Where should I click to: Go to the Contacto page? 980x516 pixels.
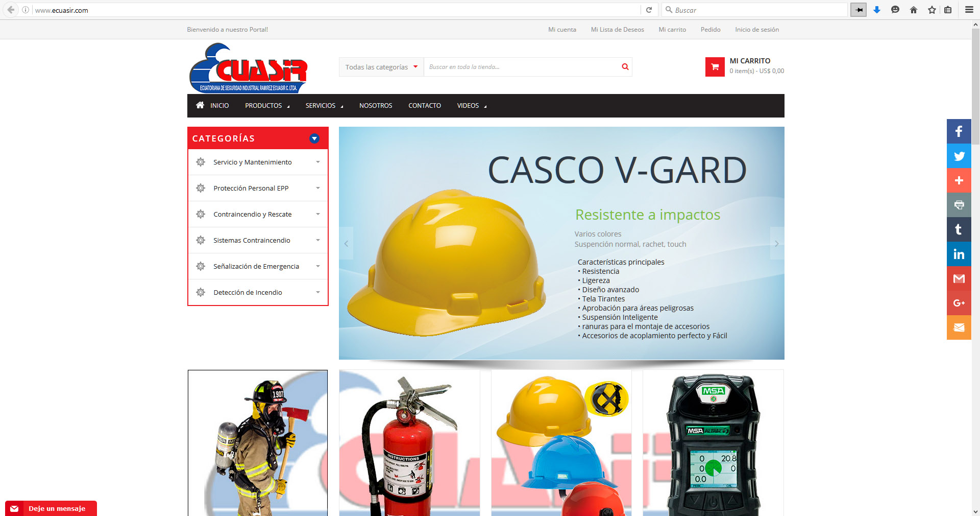coord(425,106)
